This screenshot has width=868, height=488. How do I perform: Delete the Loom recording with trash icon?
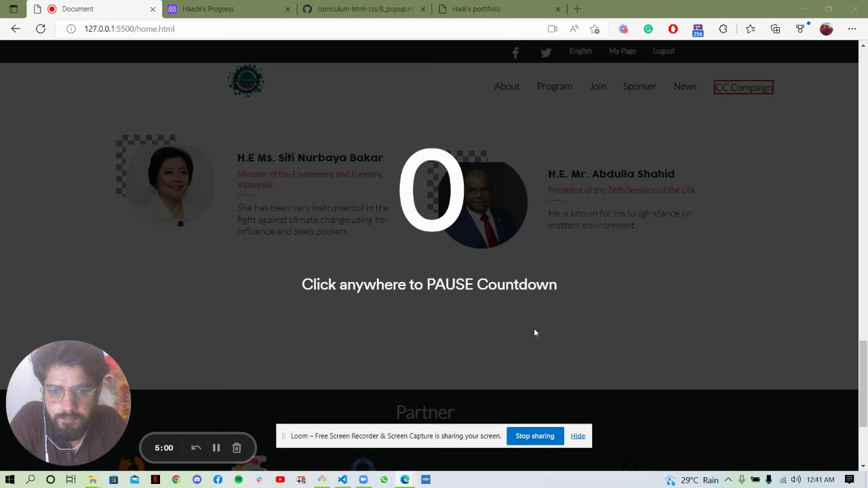coord(237,447)
